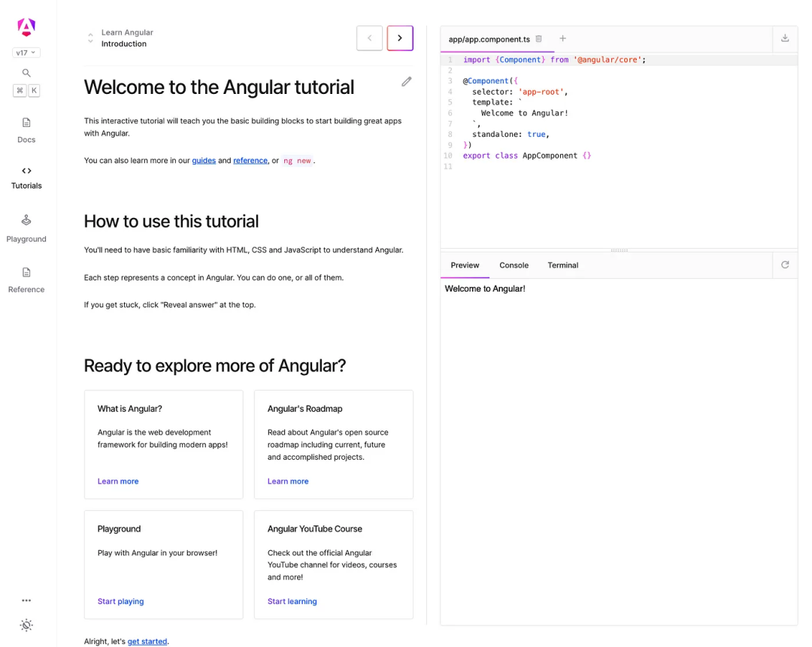812x647 pixels.
Task: Click the 'Welcome to the Angular tutorial' heading
Action: [x=219, y=87]
